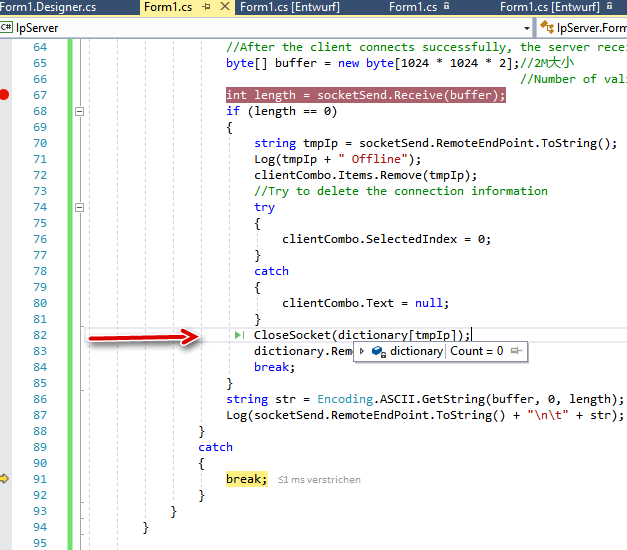Switch to the Form1.Designer.cs tab
Viewport: 627px width, 550px height.
coord(48,7)
